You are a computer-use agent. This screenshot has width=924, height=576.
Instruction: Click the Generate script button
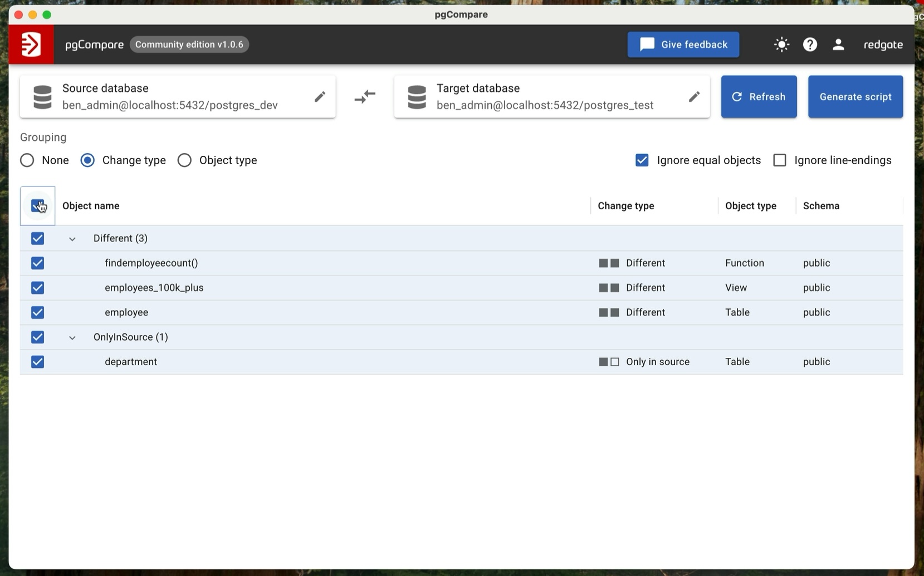coord(855,97)
